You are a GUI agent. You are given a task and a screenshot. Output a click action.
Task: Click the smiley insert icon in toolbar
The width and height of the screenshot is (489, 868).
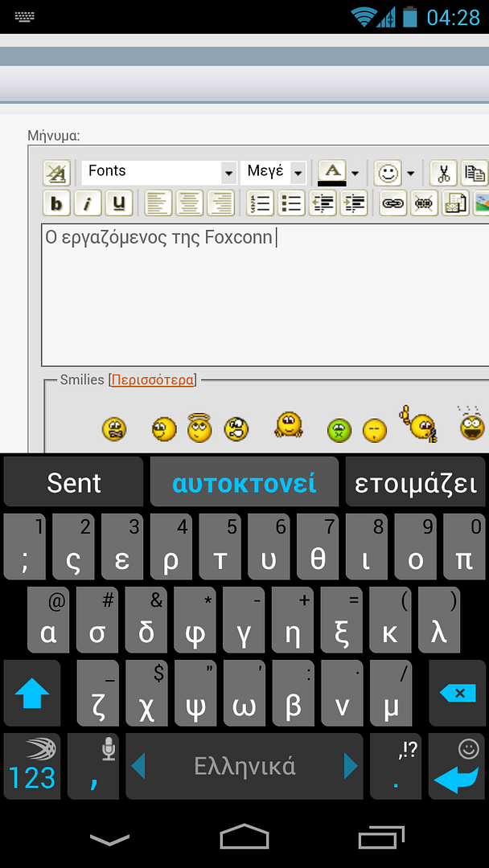pyautogui.click(x=388, y=174)
